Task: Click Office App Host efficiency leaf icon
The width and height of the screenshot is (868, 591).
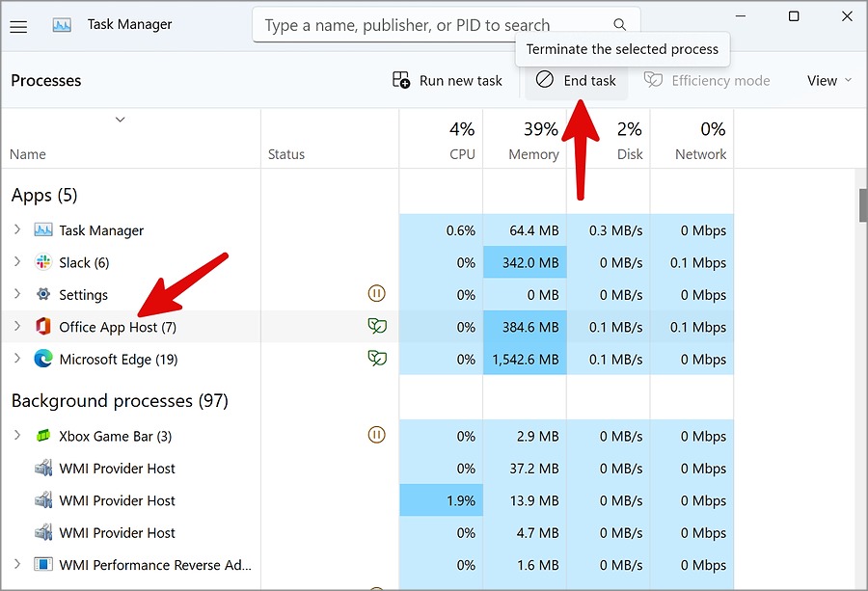Action: point(377,327)
